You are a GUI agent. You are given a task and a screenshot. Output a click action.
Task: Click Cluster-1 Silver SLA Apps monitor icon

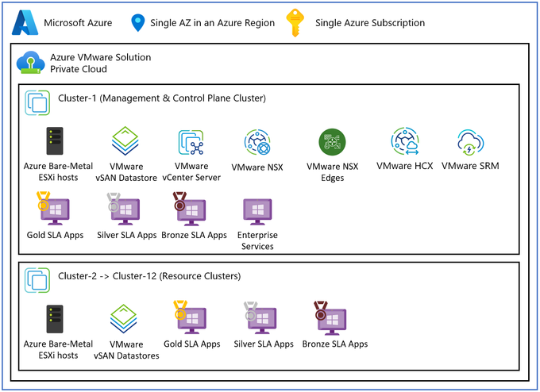click(123, 209)
